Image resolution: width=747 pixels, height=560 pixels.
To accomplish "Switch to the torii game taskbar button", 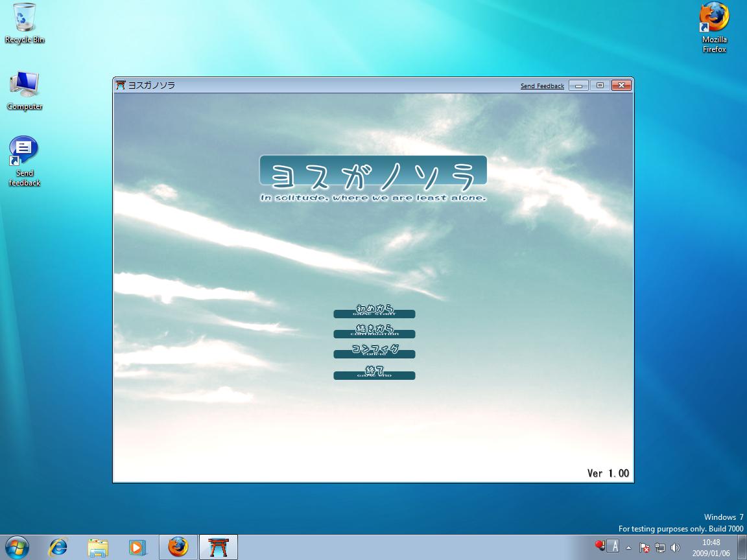I will coord(218,547).
